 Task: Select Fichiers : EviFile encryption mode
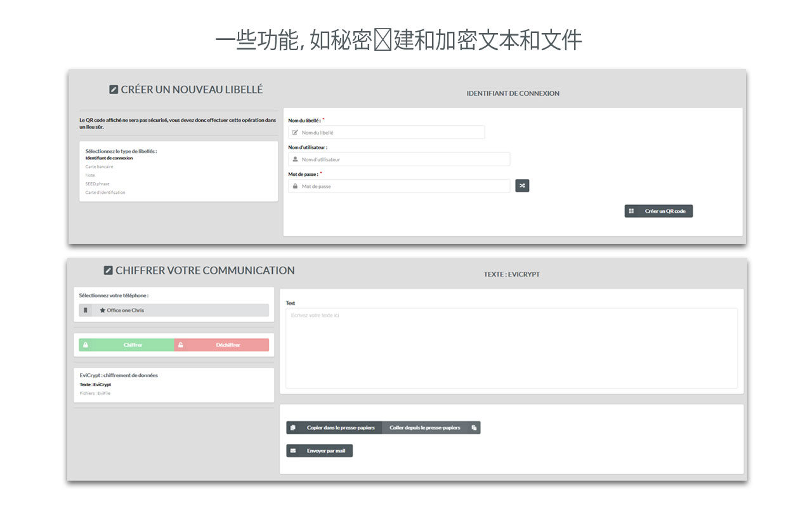click(x=96, y=392)
